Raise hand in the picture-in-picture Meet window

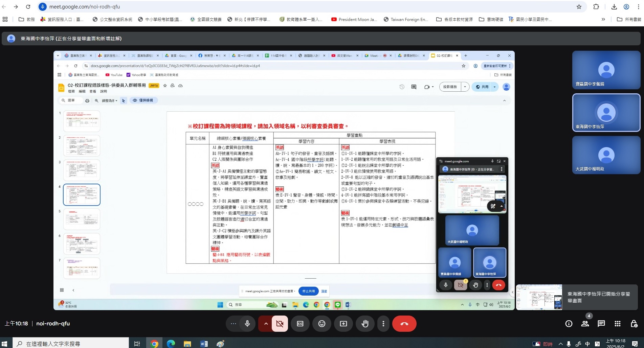click(475, 285)
